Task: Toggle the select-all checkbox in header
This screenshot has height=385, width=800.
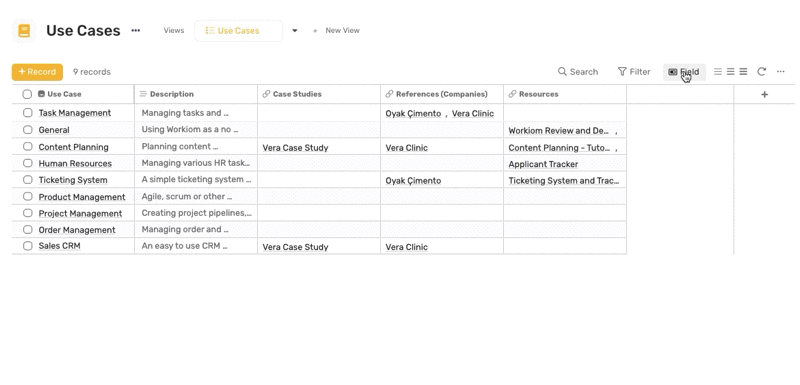Action: tap(27, 94)
